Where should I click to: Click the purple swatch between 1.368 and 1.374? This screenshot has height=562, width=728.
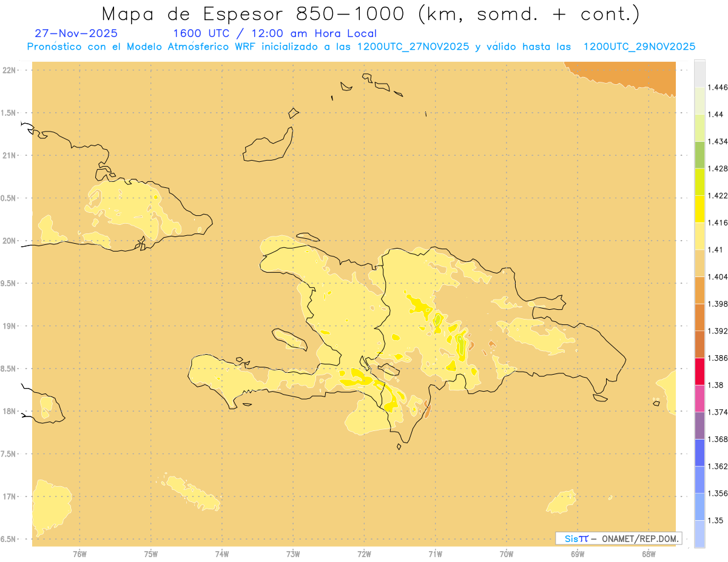coord(699,426)
